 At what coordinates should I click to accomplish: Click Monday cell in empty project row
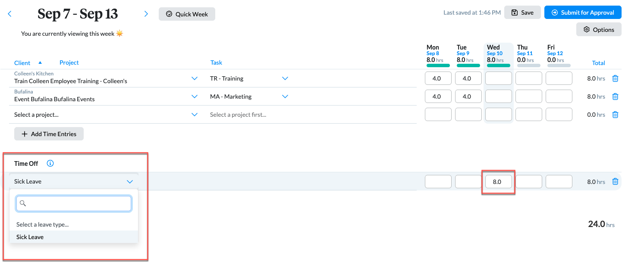pyautogui.click(x=438, y=115)
